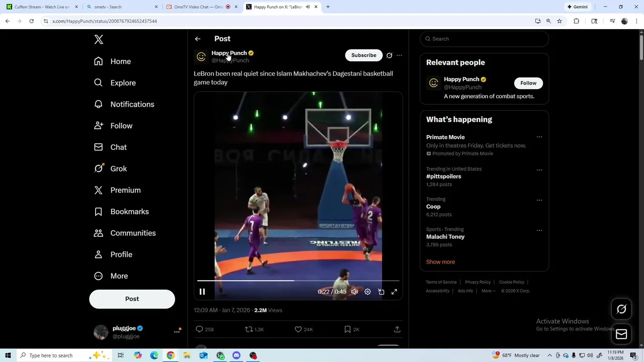This screenshot has width=644, height=362.
Task: Subscribe to Happy Punch
Action: pos(364,55)
